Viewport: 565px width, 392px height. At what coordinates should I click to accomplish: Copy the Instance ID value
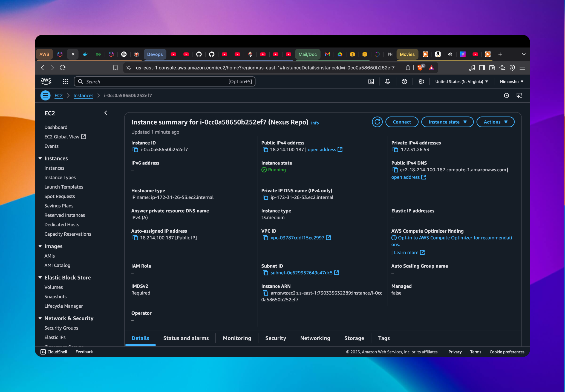(135, 149)
